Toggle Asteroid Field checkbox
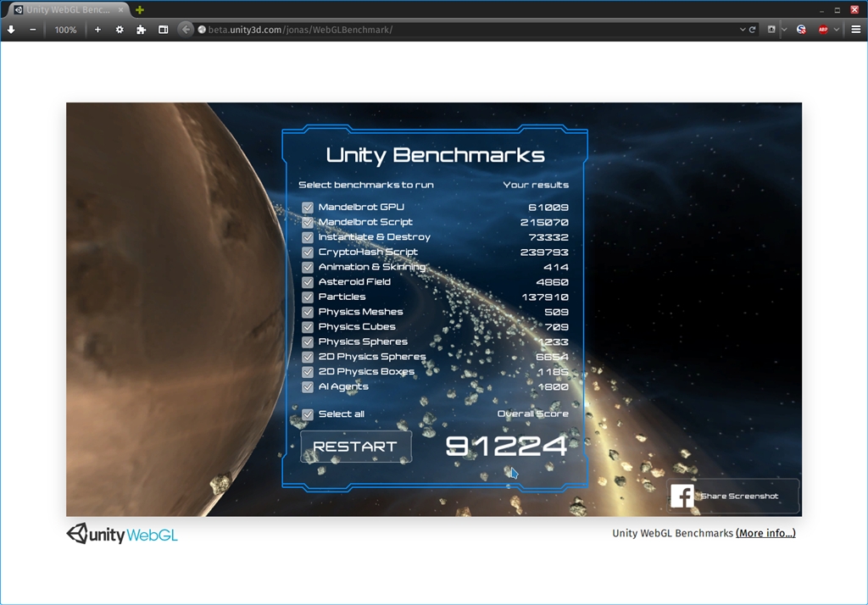868x605 pixels. click(308, 282)
